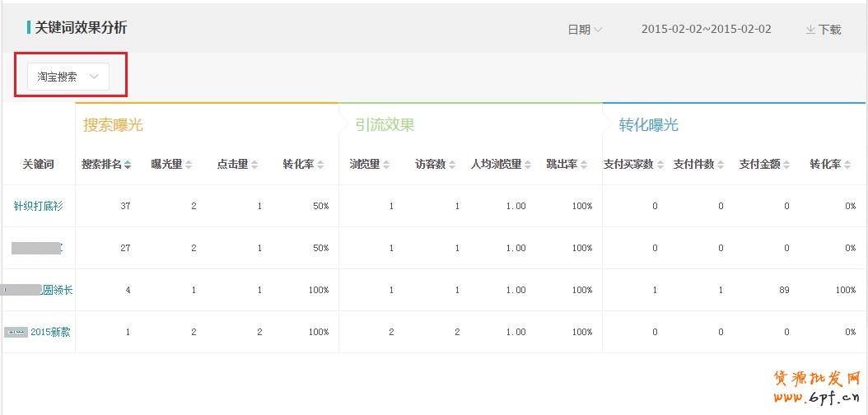Viewport: 868px width, 415px height.
Task: Click sort arrows next to 支付金额
Action: click(x=786, y=165)
